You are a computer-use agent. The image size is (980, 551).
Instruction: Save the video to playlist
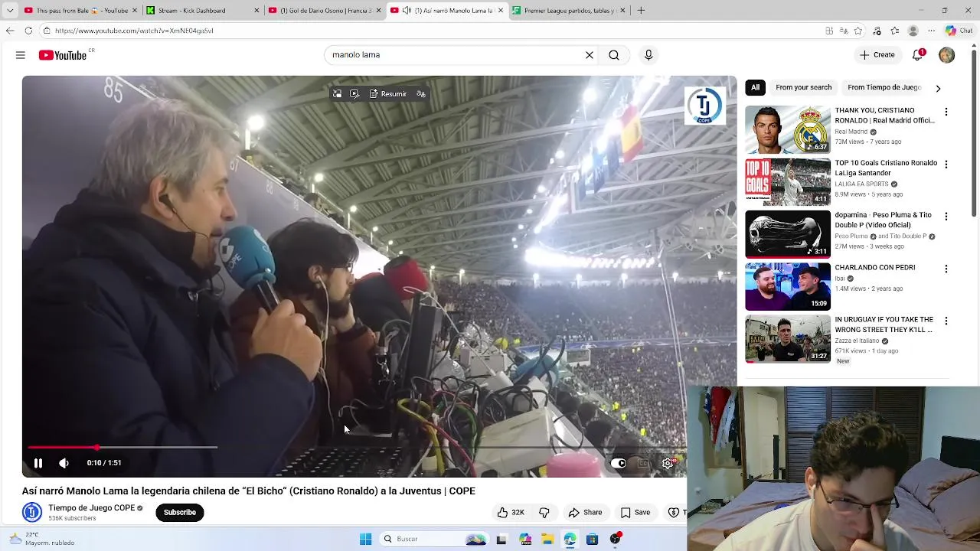635,513
